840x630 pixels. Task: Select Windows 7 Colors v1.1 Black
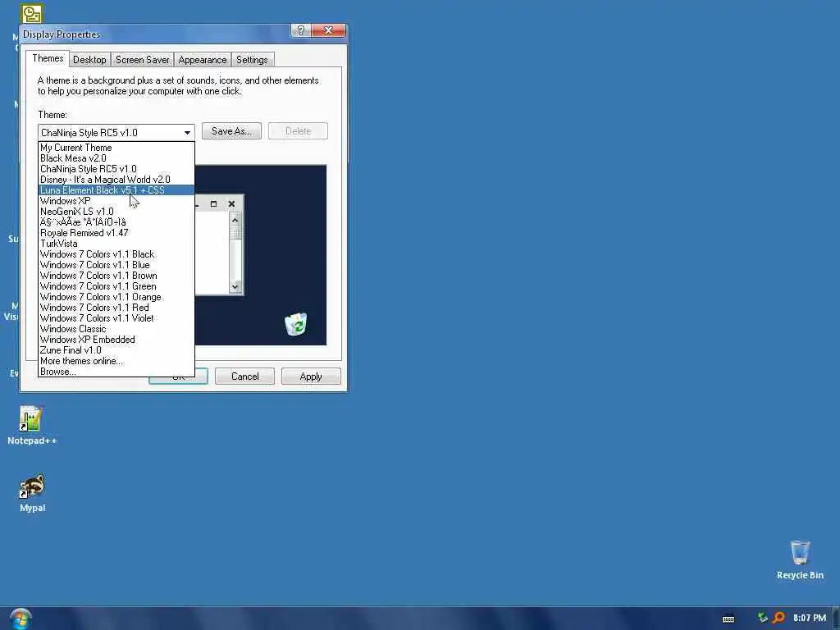click(x=116, y=254)
